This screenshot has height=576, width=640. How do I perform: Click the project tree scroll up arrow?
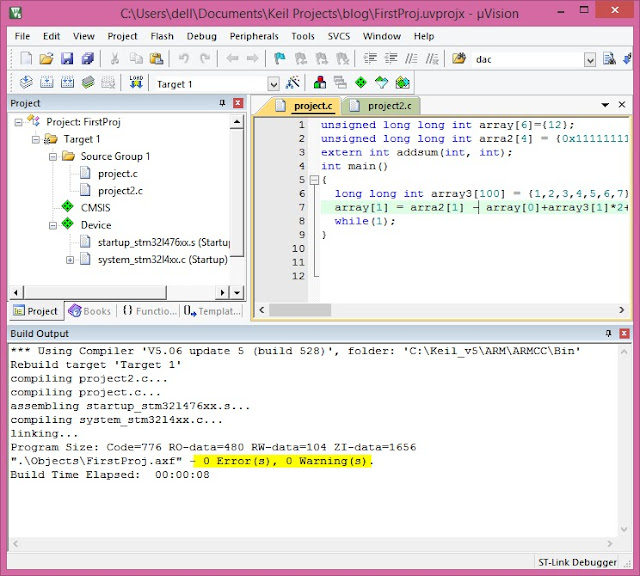point(237,122)
